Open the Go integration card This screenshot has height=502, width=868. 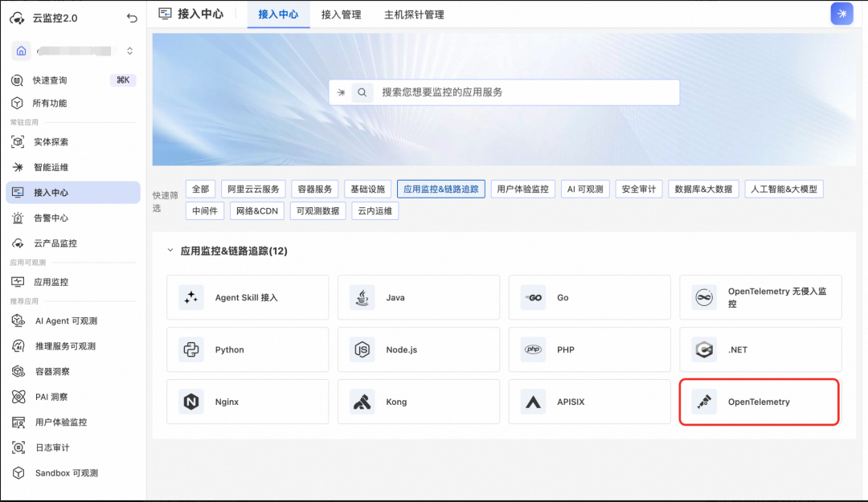[590, 298]
